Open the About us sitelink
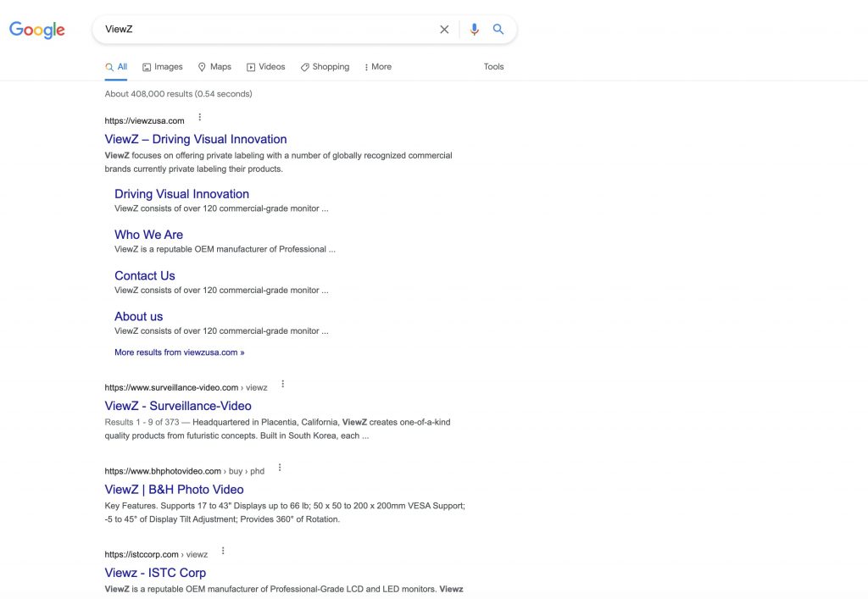This screenshot has height=599, width=868. pos(138,316)
